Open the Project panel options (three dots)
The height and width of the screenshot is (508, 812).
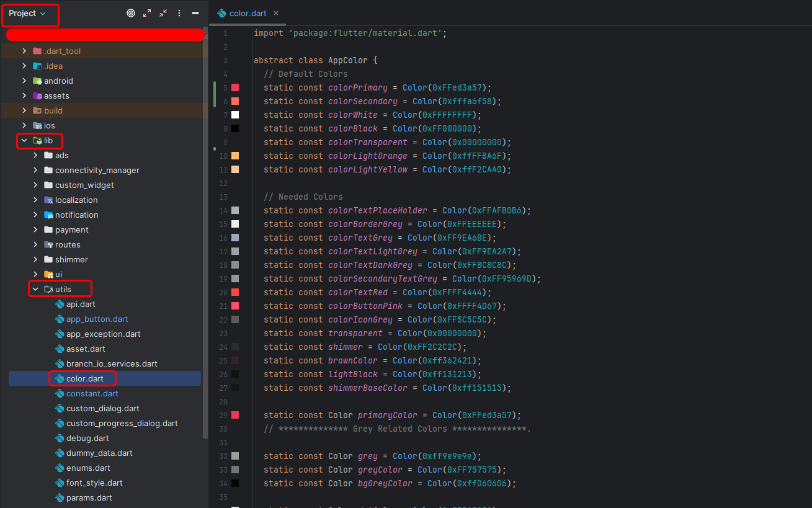click(x=179, y=13)
